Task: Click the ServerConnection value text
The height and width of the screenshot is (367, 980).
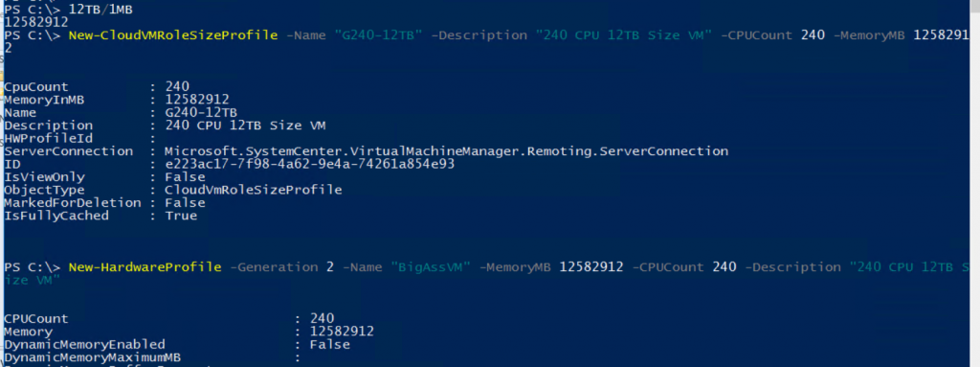Action: click(446, 151)
